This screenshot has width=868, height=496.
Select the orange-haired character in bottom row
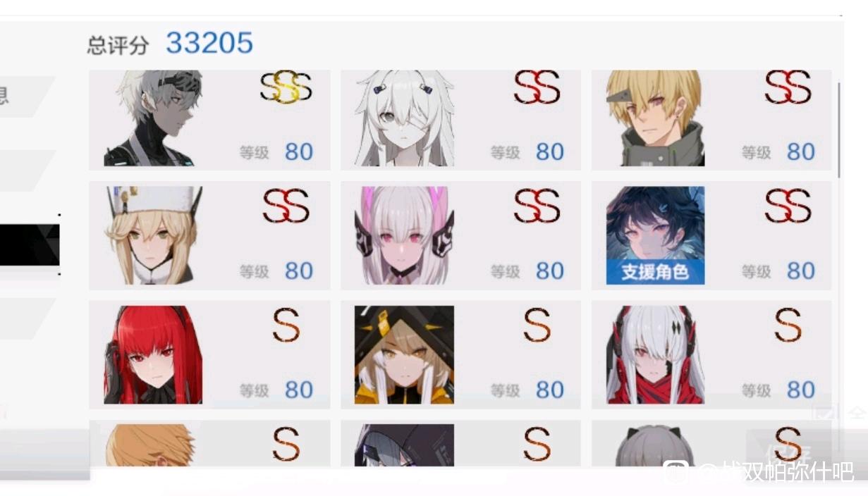click(x=153, y=445)
